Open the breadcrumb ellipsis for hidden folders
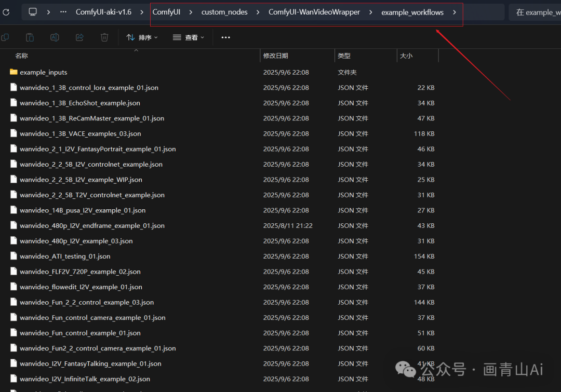This screenshot has width=561, height=392. 63,12
